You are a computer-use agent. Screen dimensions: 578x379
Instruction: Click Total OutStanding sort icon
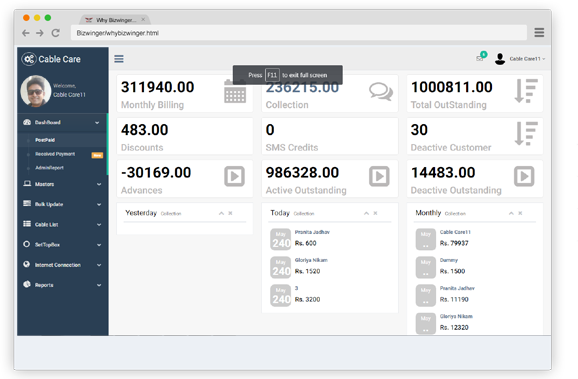click(x=526, y=91)
